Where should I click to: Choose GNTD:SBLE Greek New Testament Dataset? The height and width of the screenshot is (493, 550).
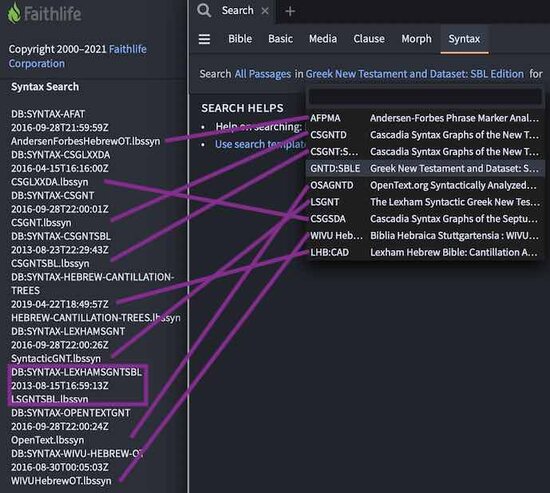click(424, 169)
